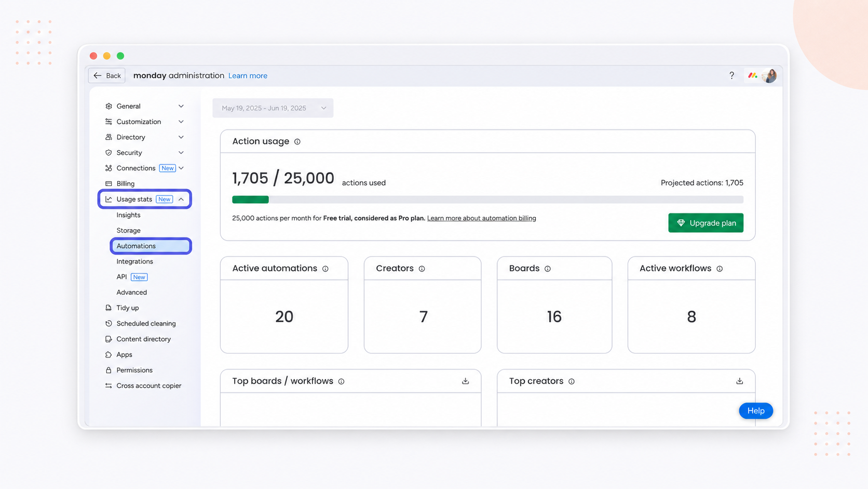The image size is (868, 489).
Task: Click the Tidy up icon
Action: (108, 308)
